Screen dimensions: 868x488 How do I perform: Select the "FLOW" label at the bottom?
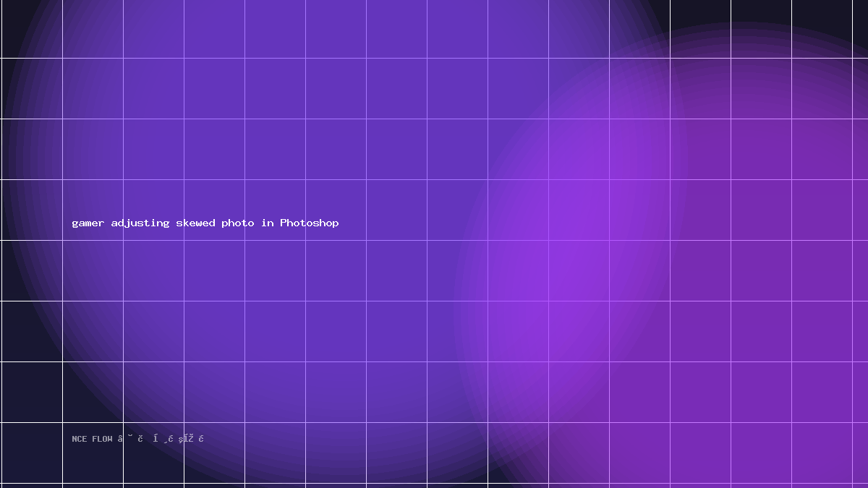point(102,439)
